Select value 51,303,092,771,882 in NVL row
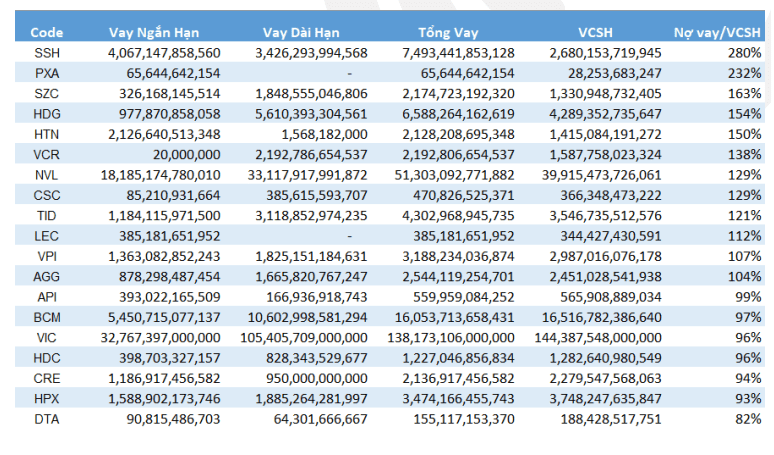The image size is (774, 455). coord(455,175)
